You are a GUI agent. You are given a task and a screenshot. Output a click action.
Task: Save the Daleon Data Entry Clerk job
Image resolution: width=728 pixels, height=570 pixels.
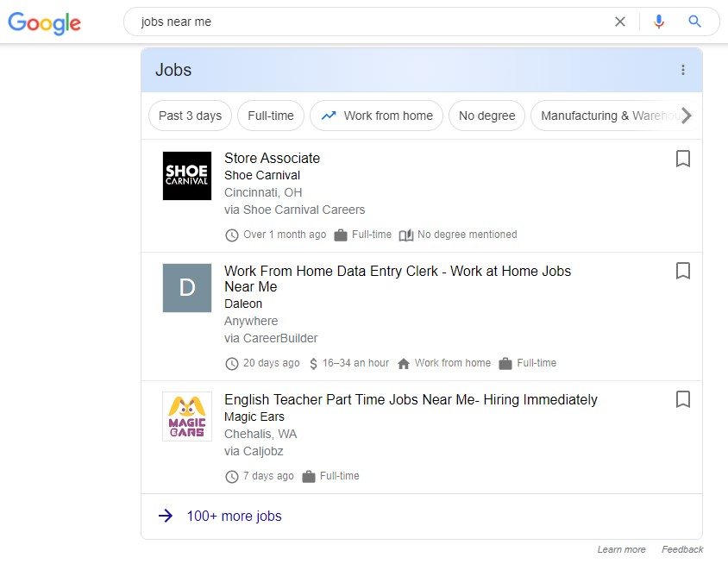coord(682,271)
